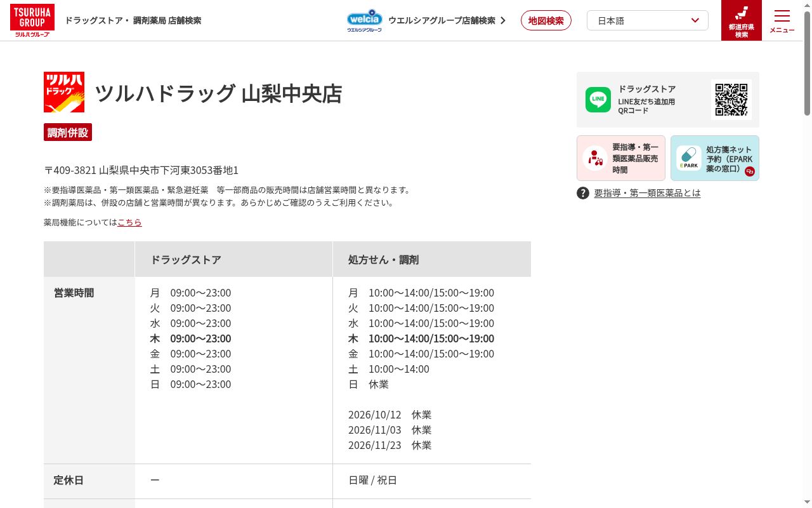Viewport: 812px width, 508px height.
Task: Click the Tsuruha Group logo
Action: pyautogui.click(x=32, y=20)
